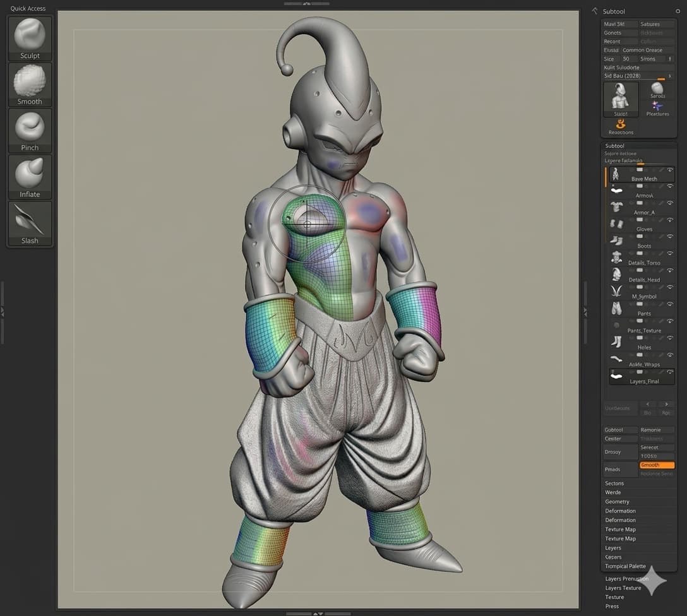The width and height of the screenshot is (687, 616).
Task: Select the Layers_Final subtool icon
Action: (616, 376)
